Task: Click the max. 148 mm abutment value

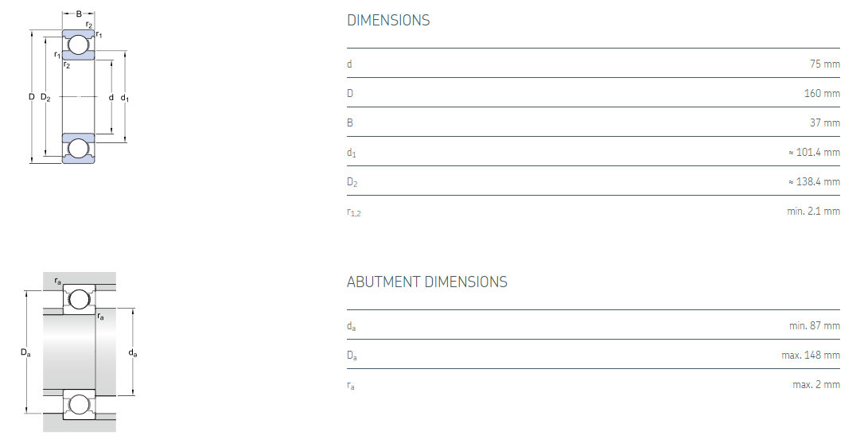Action: point(811,355)
